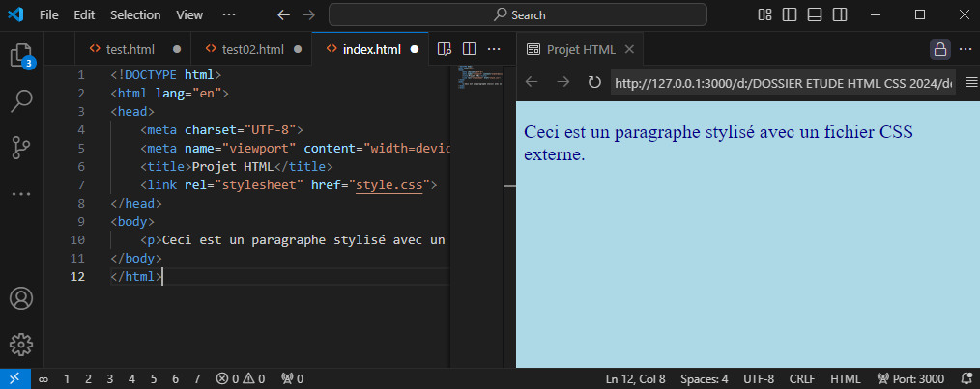Screen dimensions: 980x389
Task: Open the Source Control view
Action: click(x=21, y=147)
